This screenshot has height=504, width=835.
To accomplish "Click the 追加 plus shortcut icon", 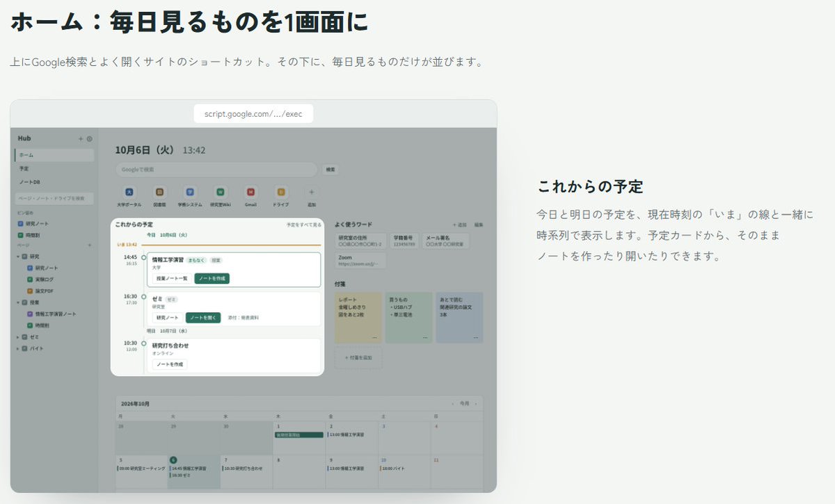I will pyautogui.click(x=312, y=192).
